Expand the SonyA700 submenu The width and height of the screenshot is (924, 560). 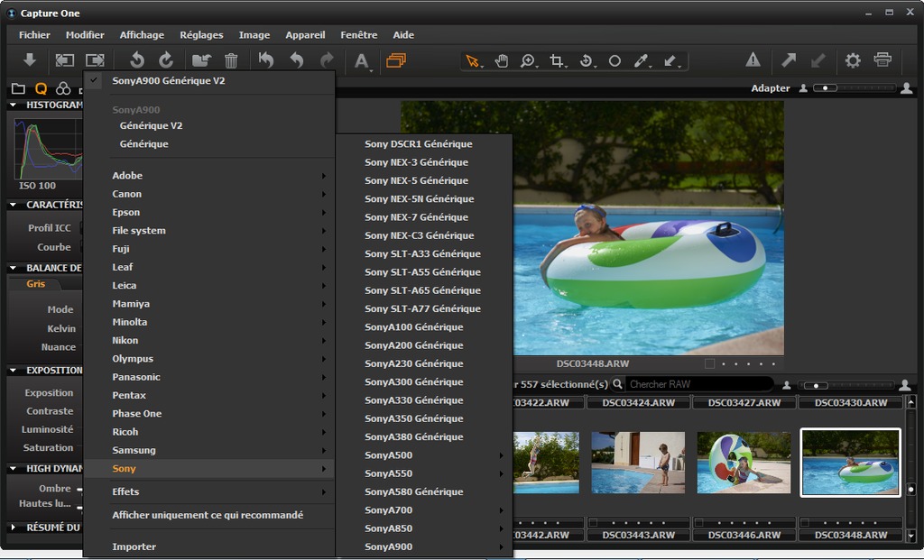click(x=388, y=510)
